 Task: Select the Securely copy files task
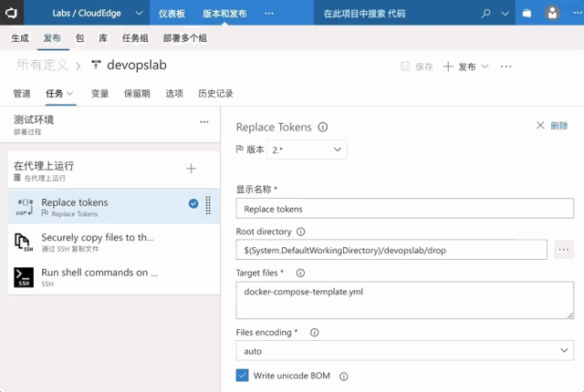(114, 242)
